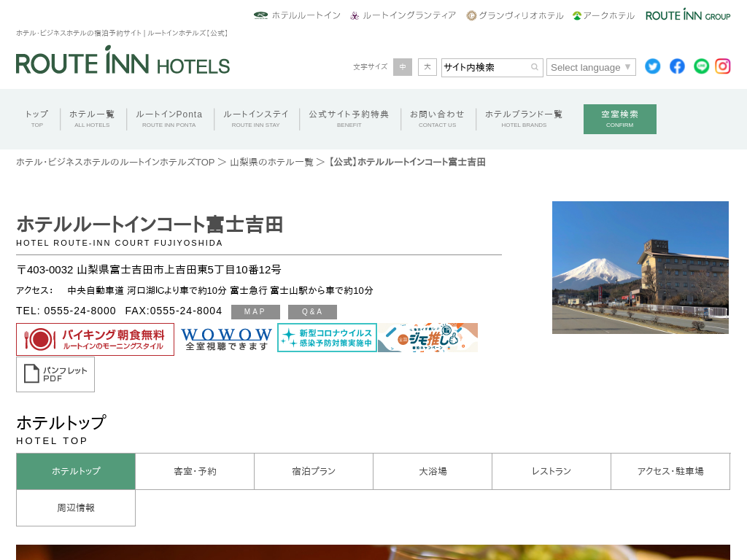This screenshot has width=747, height=560.
Task: Open ルートインステイ menu item
Action: tap(256, 119)
